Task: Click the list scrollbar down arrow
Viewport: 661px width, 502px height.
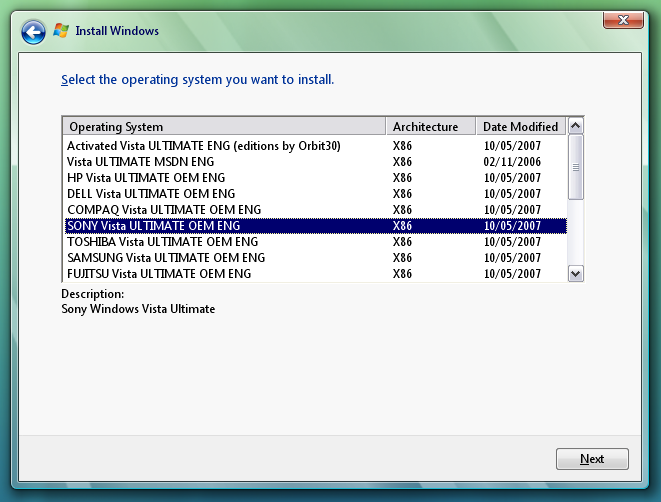Action: pos(576,273)
